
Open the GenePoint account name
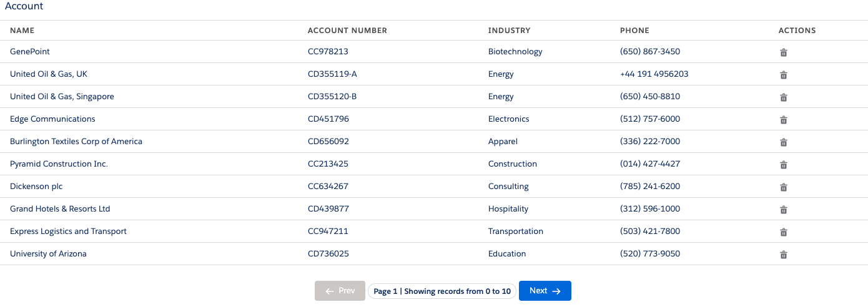[x=30, y=52]
